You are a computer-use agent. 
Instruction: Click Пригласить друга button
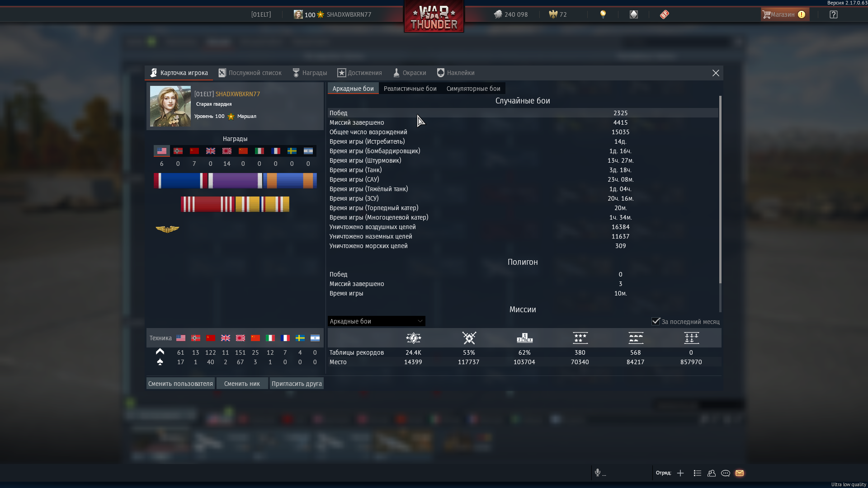297,384
